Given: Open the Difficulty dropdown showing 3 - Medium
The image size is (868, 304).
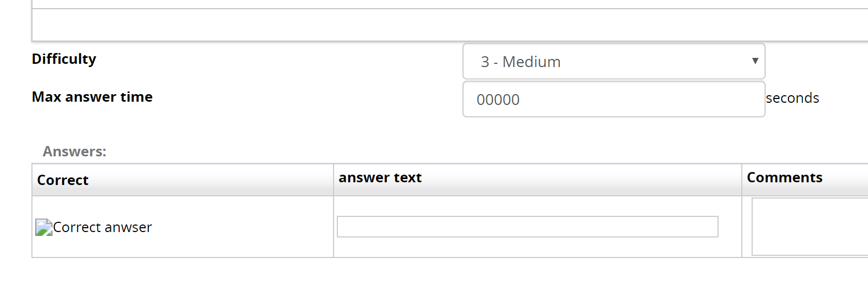Looking at the screenshot, I should click(614, 62).
